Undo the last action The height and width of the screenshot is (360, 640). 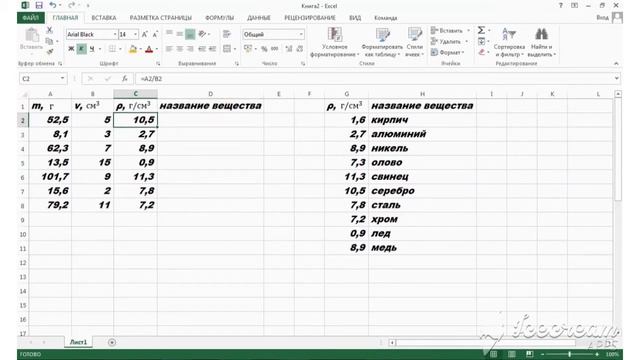click(x=53, y=5)
